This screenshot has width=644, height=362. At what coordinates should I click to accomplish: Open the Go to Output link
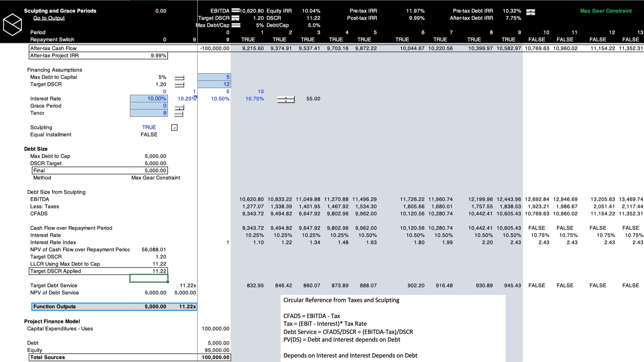[49, 18]
